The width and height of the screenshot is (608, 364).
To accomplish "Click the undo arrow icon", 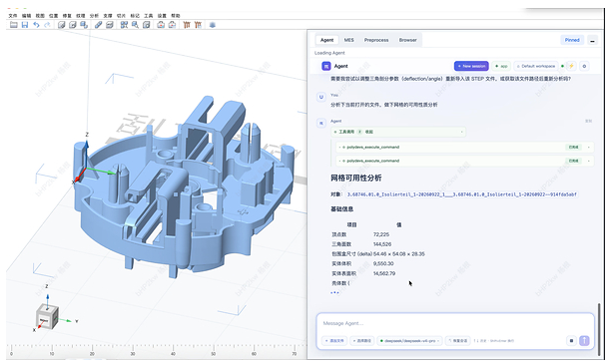I will (x=36, y=25).
